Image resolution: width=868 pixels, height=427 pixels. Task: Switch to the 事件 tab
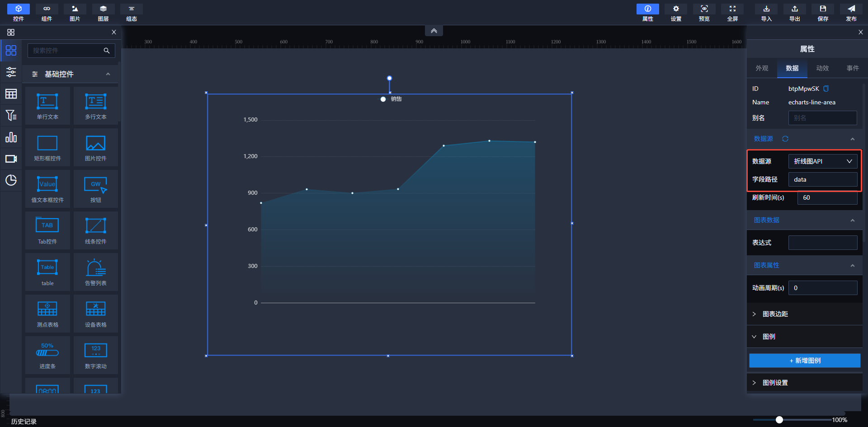pyautogui.click(x=853, y=68)
